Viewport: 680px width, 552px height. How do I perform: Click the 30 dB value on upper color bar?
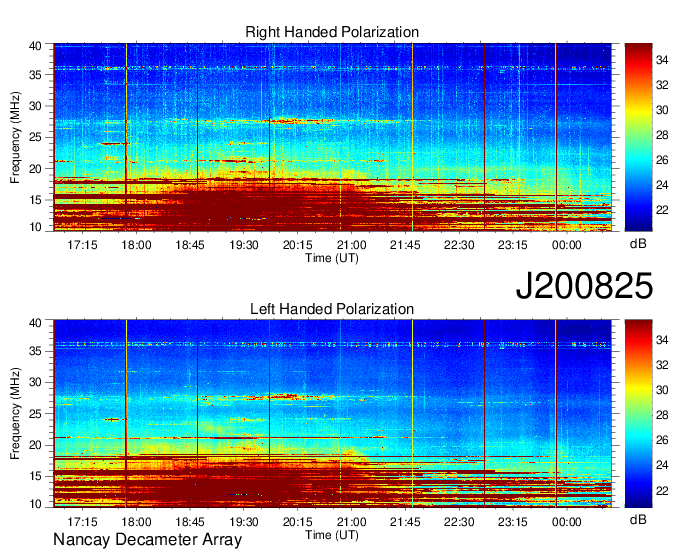(x=662, y=110)
